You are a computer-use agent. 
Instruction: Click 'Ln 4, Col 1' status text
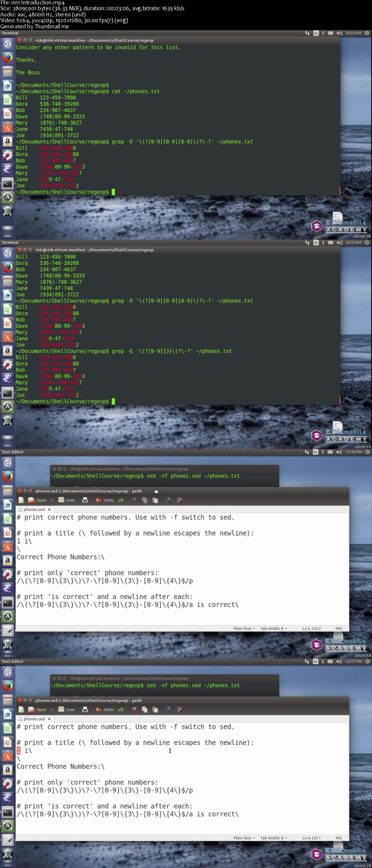(311, 838)
